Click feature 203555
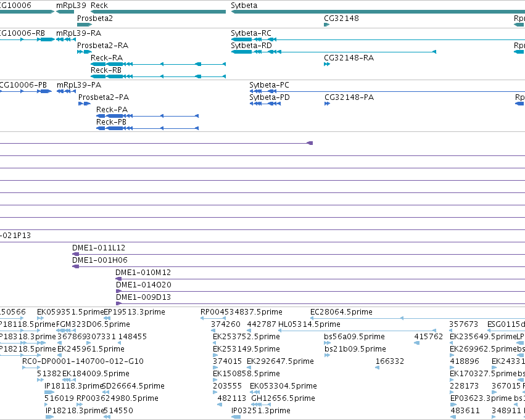This screenshot has height=420, width=525. point(228,386)
